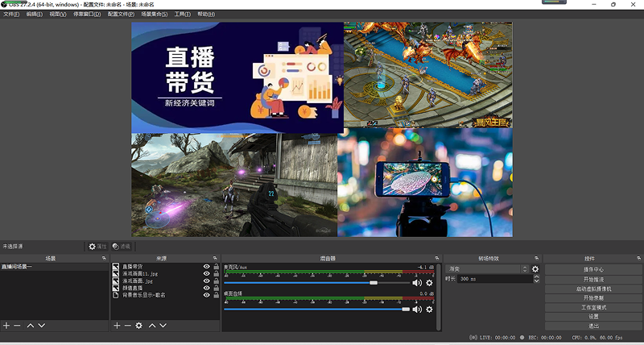Open the 视图(V) menu
Image resolution: width=644 pixels, height=345 pixels.
[x=58, y=14]
